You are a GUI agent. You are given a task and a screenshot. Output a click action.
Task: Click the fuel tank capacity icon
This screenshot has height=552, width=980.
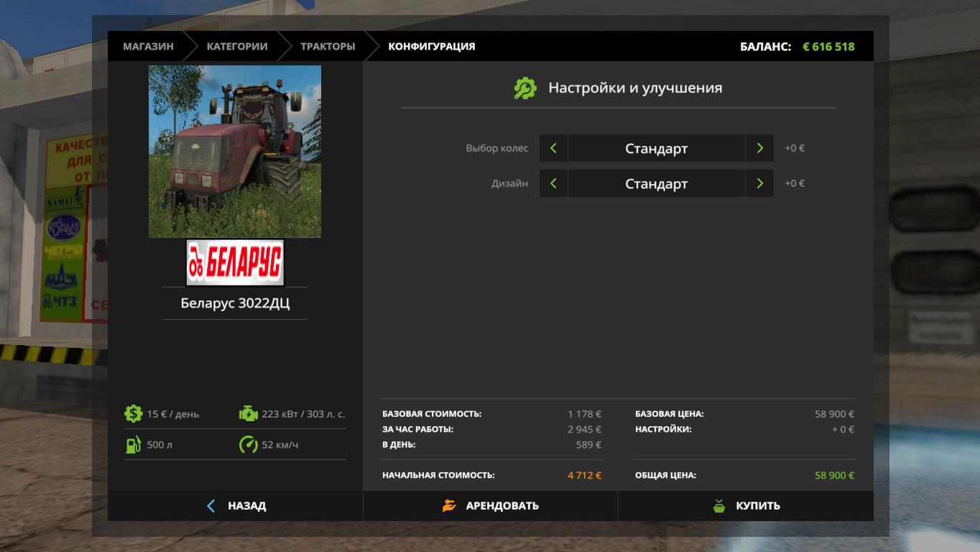coord(133,445)
